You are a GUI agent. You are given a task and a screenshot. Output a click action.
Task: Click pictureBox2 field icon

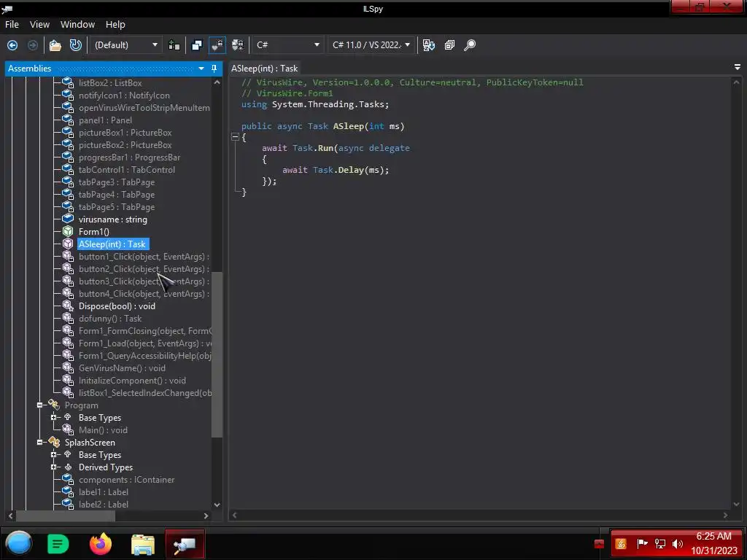coord(68,145)
